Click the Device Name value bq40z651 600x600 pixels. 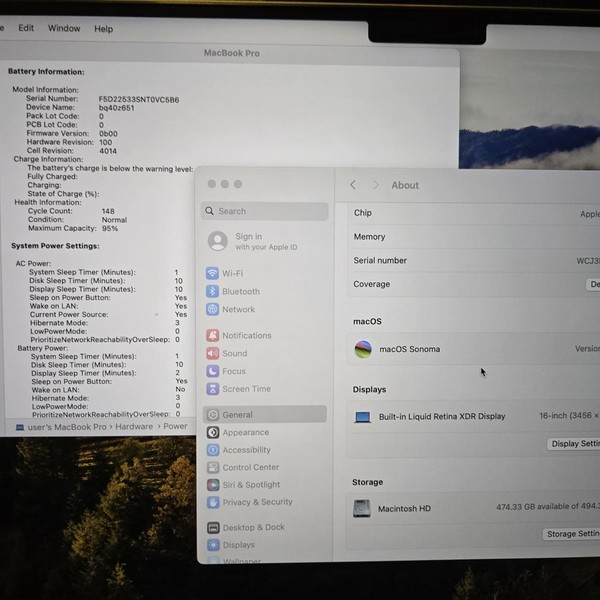[116, 108]
